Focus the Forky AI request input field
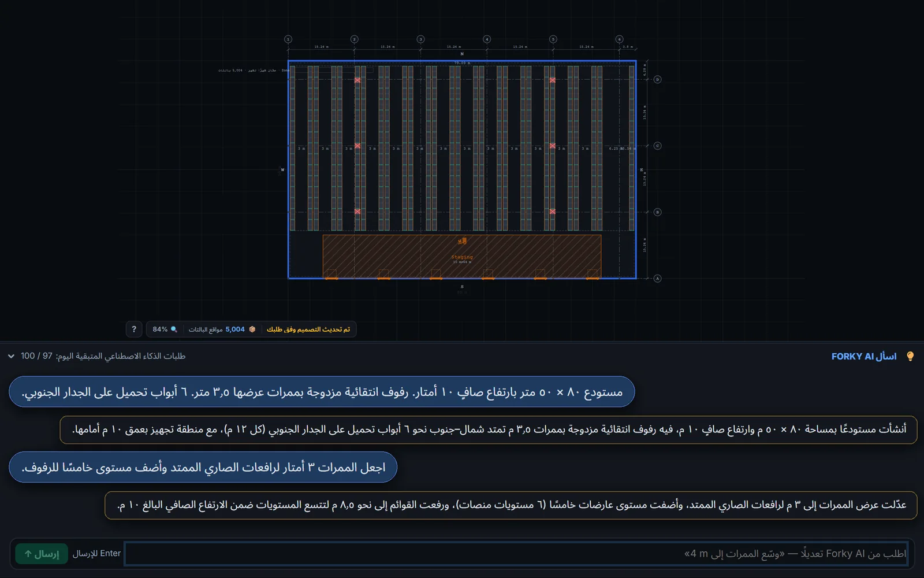Screen dimensions: 924x578 (x=516, y=554)
